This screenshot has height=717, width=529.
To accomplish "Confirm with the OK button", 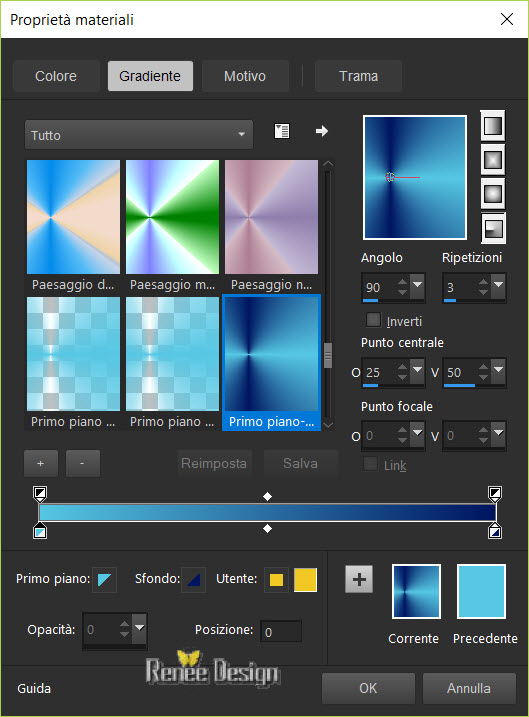I will coord(368,688).
